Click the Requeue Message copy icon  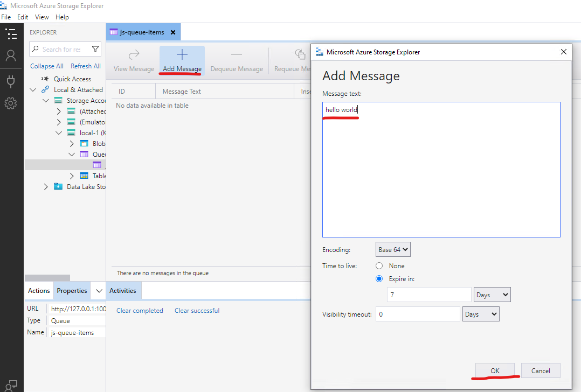pos(300,54)
